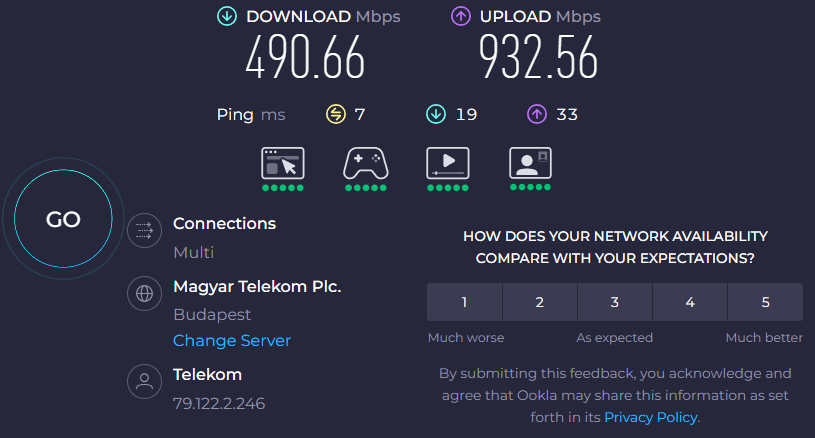Open the Change Server link
Viewport: 815px width, 438px height.
(232, 340)
